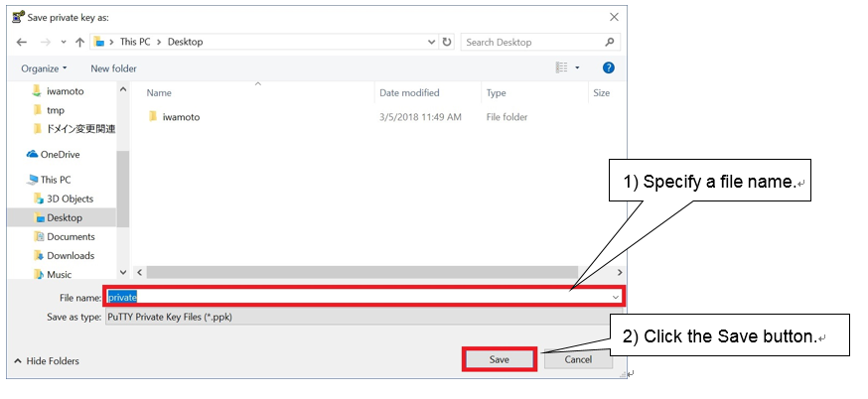Click the Refresh button beside address bar
Screen dimensions: 868x399
(x=447, y=42)
